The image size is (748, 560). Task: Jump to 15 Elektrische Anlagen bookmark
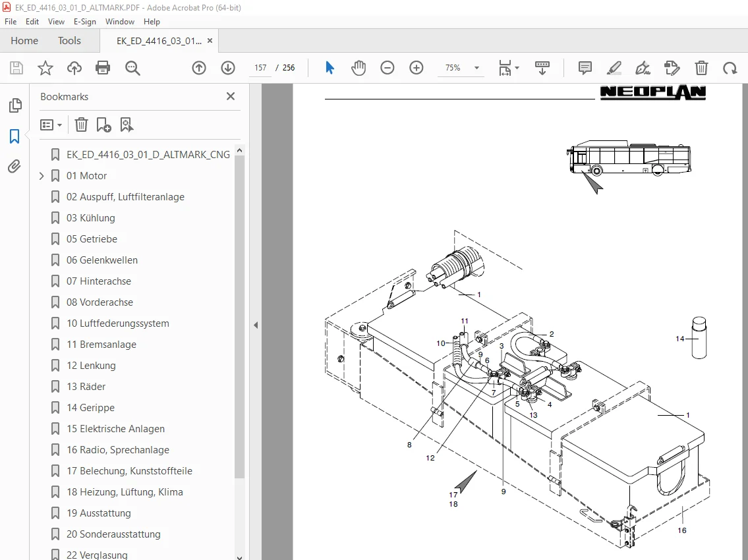click(x=115, y=429)
